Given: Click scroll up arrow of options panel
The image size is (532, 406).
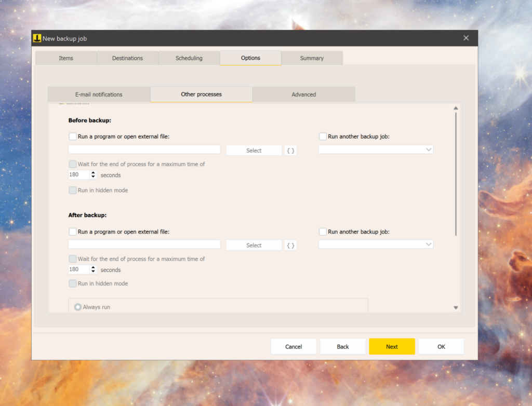Looking at the screenshot, I should point(456,108).
